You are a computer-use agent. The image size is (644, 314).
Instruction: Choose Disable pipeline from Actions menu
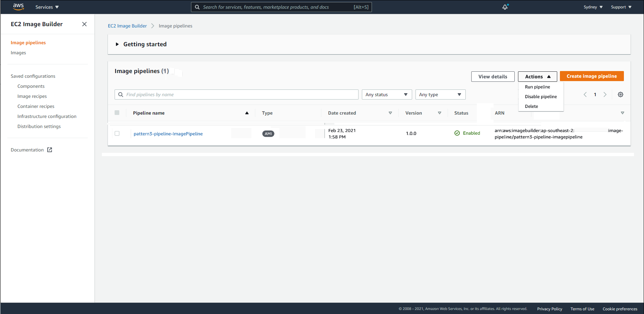pos(541,97)
